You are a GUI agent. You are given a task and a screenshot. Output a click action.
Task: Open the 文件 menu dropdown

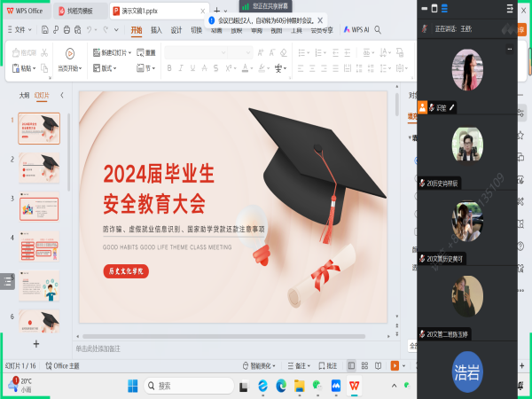click(x=20, y=30)
